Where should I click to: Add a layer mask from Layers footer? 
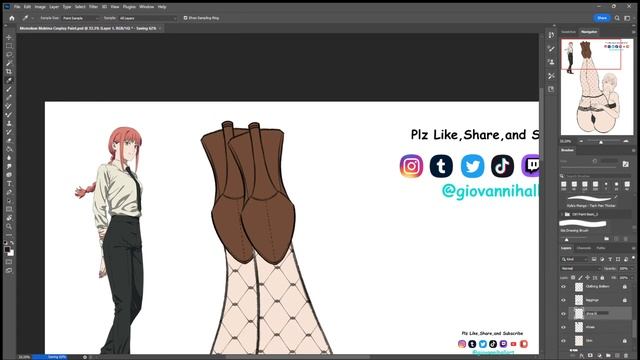[x=590, y=356]
